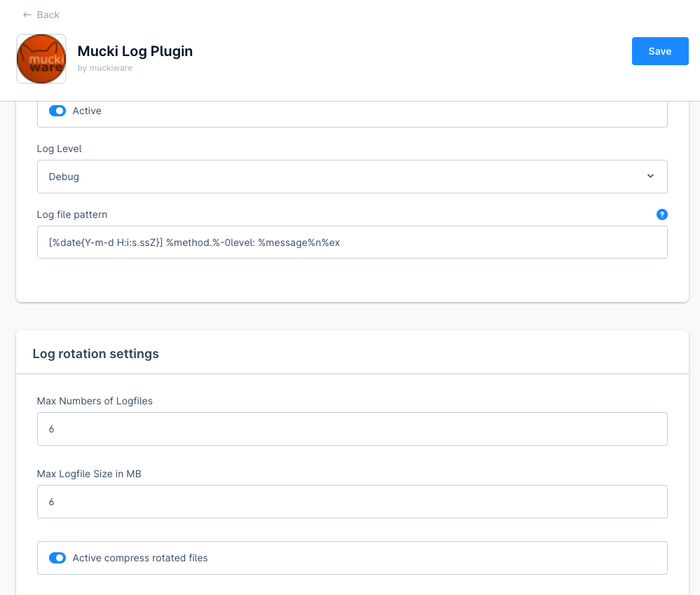
Task: Click the 'by muckiware' author text
Action: pyautogui.click(x=105, y=68)
